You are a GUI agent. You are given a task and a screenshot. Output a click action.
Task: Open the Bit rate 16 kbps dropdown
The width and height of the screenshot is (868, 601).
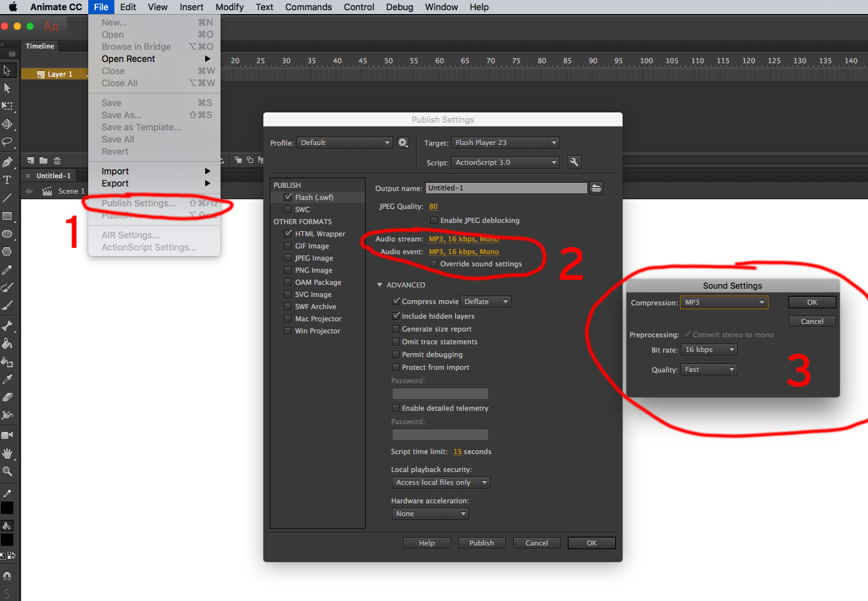pos(709,350)
